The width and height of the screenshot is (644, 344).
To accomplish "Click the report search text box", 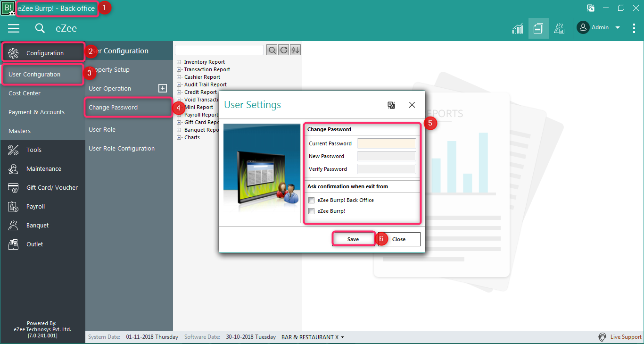I will pyautogui.click(x=219, y=50).
